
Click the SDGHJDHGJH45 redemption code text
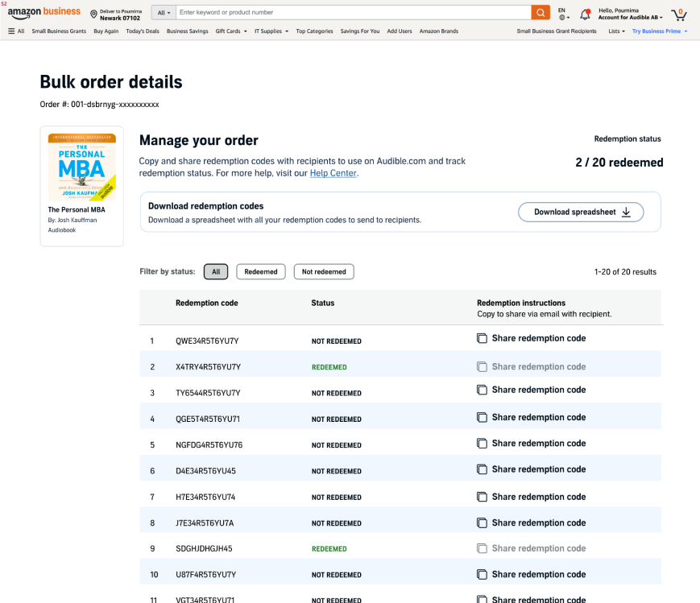(204, 548)
